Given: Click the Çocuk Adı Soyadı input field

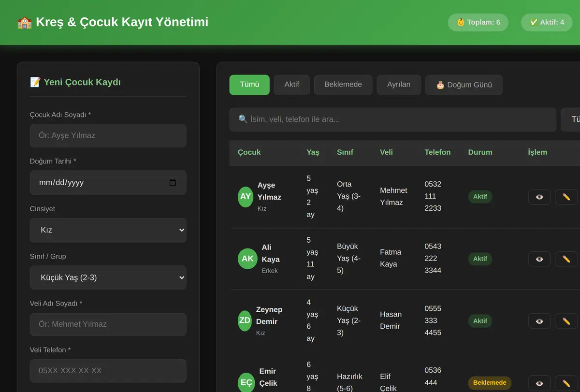Looking at the screenshot, I should pyautogui.click(x=108, y=135).
